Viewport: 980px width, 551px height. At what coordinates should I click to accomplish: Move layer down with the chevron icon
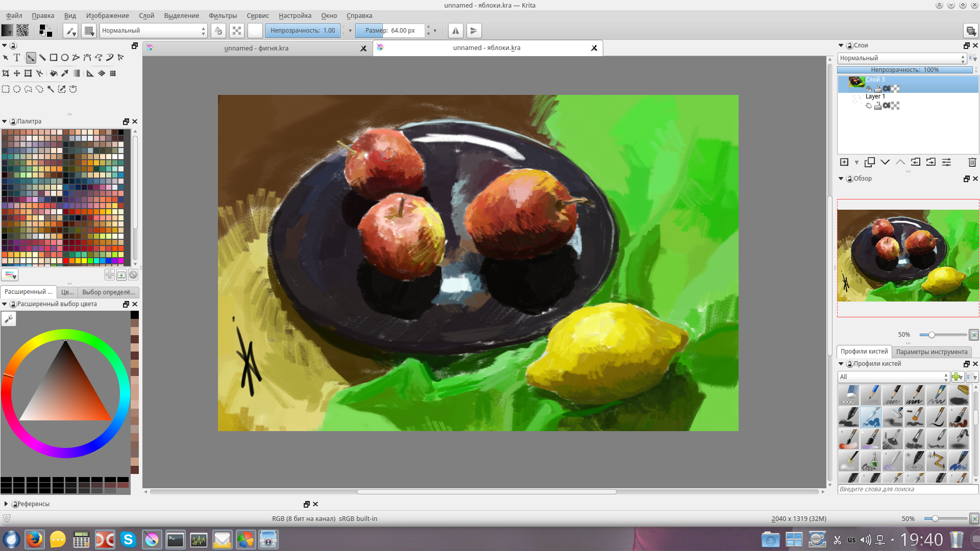[x=885, y=162]
